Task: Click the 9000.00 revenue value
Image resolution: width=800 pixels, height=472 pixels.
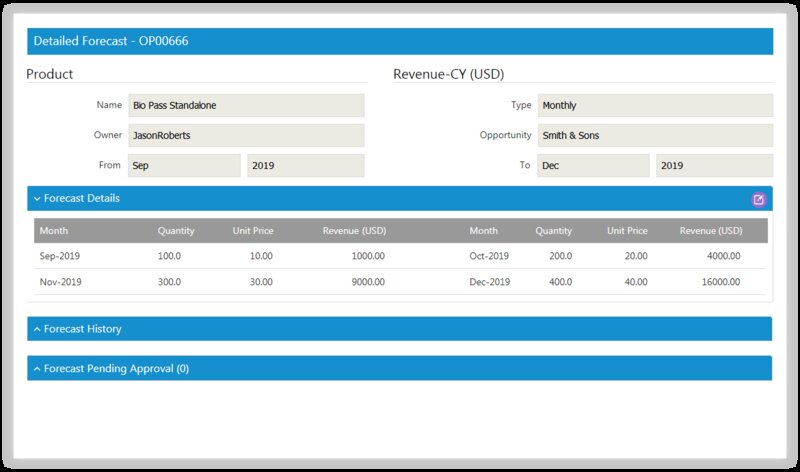Action: click(367, 282)
